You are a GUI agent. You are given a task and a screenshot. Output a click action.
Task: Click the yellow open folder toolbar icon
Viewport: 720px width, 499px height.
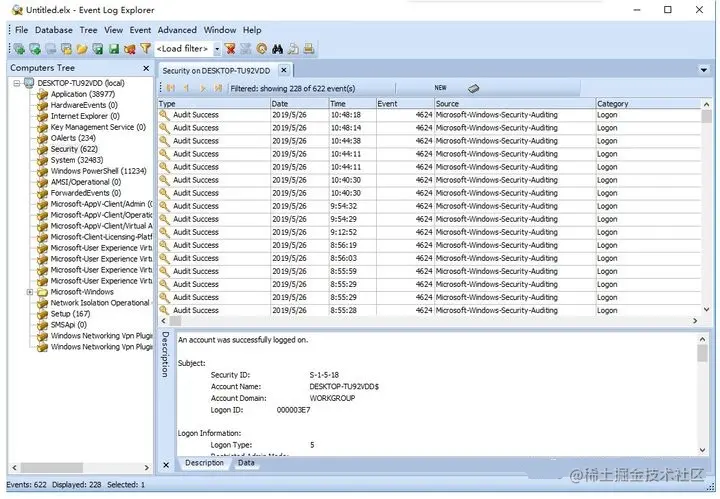[82, 48]
